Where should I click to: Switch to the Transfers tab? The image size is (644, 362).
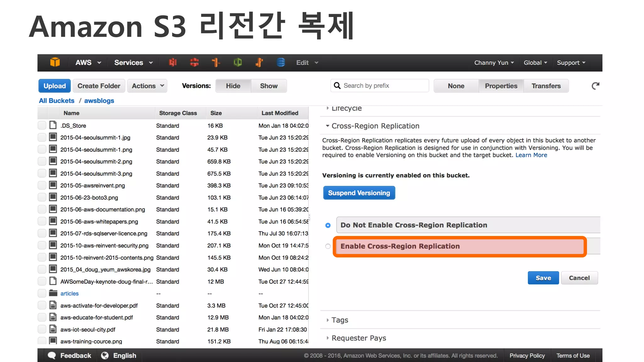click(546, 86)
